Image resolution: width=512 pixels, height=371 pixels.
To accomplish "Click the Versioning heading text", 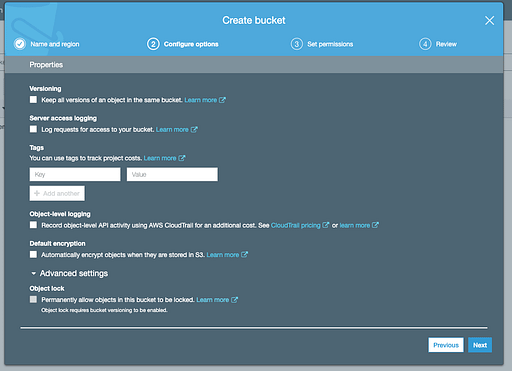I will pyautogui.click(x=45, y=89).
